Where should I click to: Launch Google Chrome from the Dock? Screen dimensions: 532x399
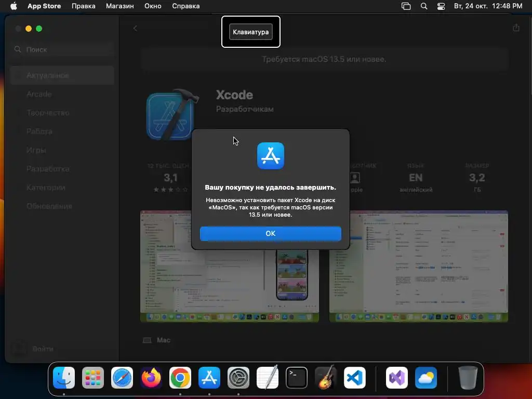pos(180,378)
